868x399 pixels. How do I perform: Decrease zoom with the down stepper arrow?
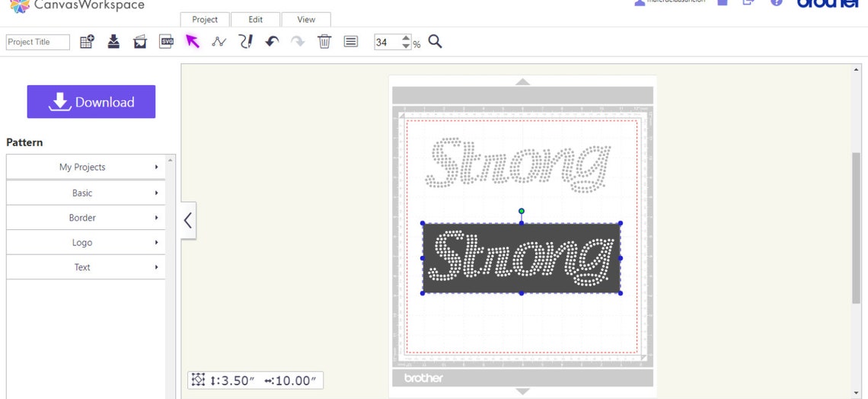tap(407, 46)
